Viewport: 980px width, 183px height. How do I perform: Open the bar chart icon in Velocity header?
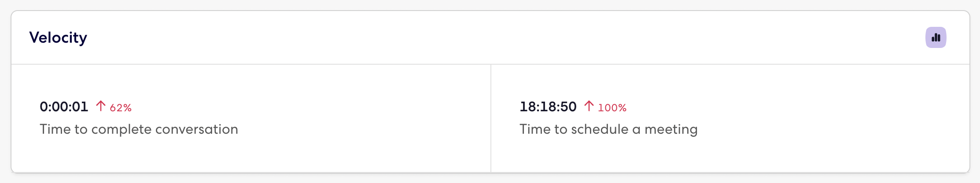tap(936, 37)
